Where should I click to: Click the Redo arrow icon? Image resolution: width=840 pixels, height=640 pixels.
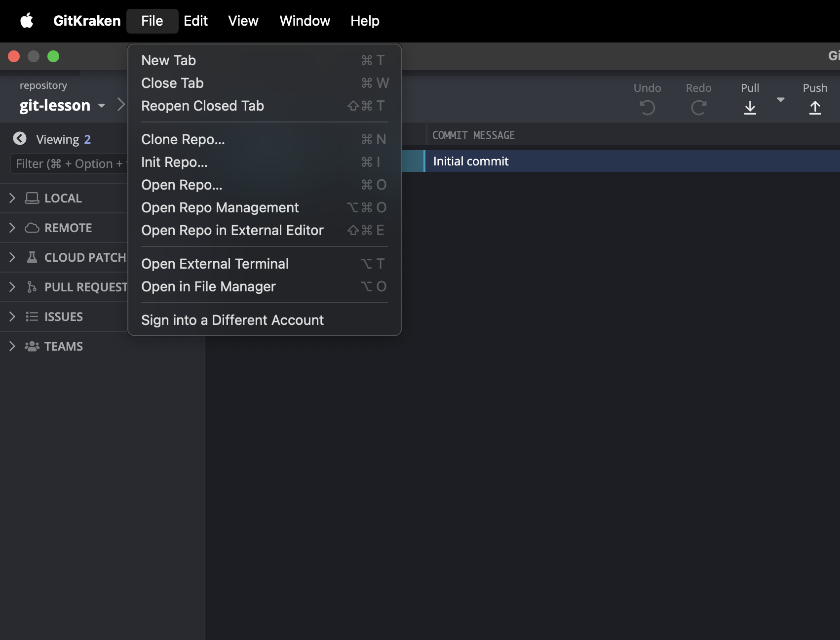(x=698, y=107)
